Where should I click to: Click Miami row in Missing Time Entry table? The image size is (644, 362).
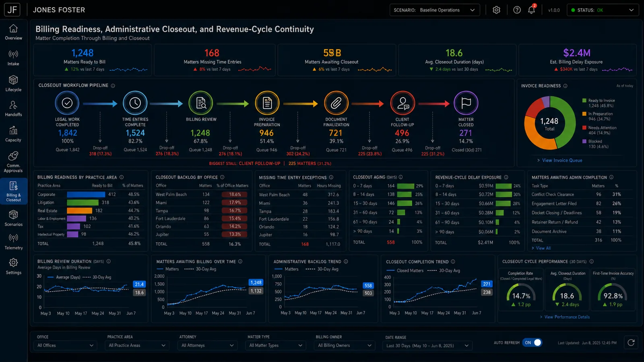[300, 203]
